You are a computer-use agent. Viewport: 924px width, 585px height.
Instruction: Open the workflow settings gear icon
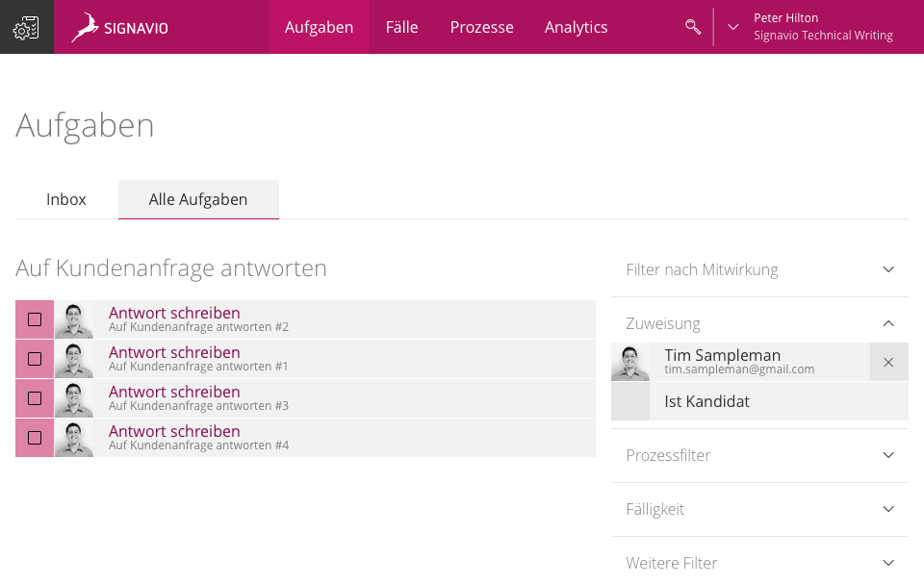27,27
